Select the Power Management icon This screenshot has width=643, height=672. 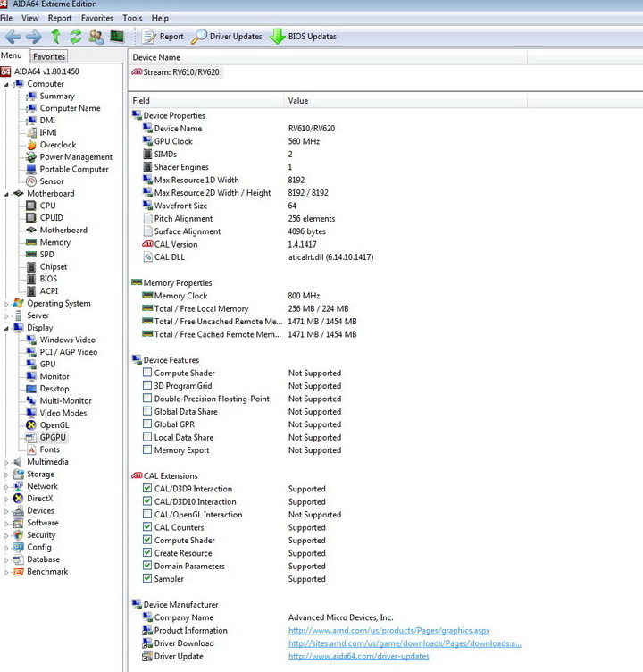pyautogui.click(x=31, y=157)
